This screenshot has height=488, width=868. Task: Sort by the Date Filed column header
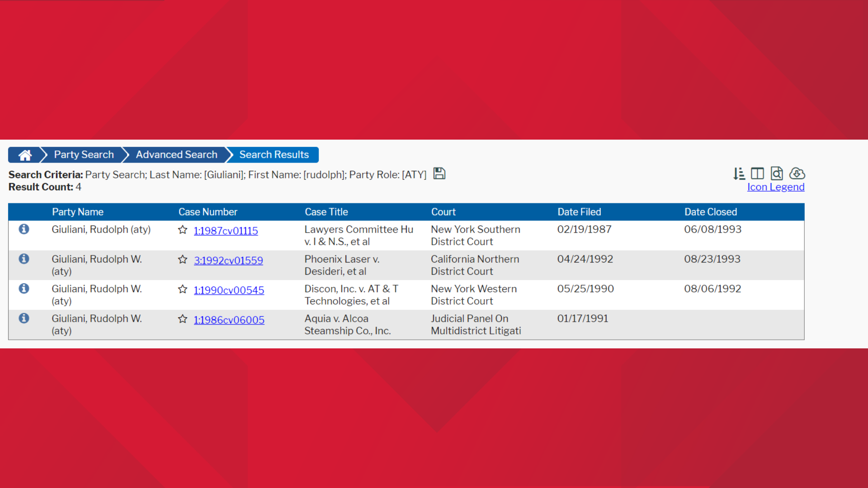point(579,212)
